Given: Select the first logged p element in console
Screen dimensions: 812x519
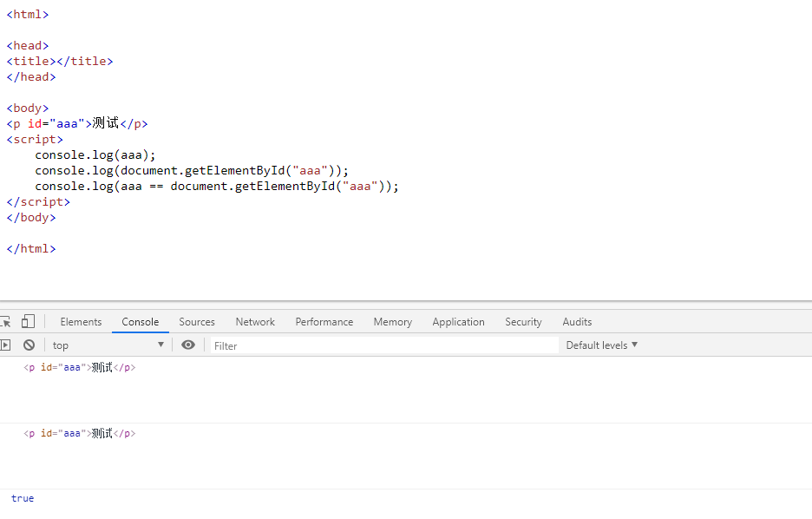Looking at the screenshot, I should [x=79, y=367].
